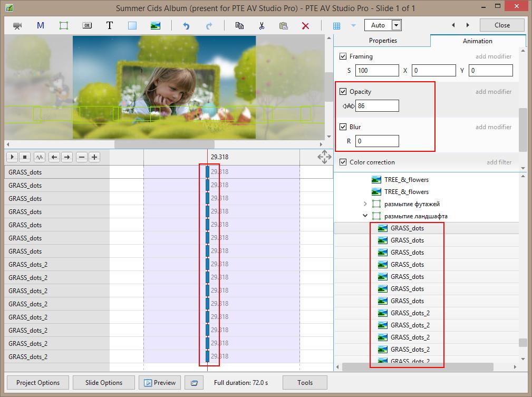This screenshot has width=532, height=397.
Task: Click the Preview button
Action: (x=160, y=383)
